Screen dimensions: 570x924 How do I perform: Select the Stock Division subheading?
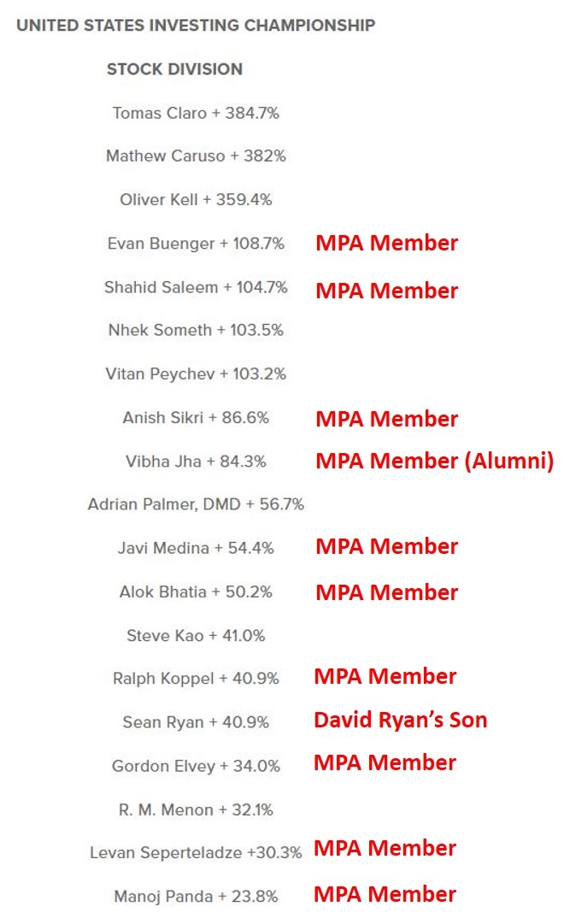[174, 69]
